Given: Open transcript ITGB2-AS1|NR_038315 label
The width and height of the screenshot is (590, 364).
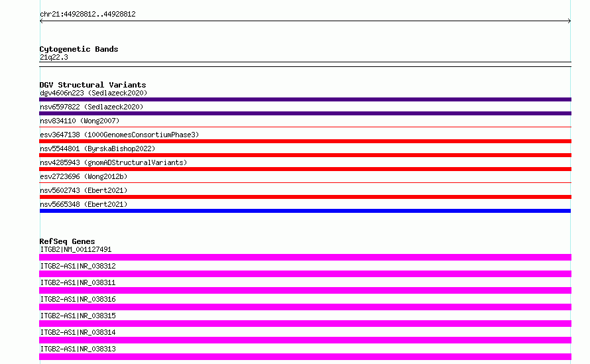Looking at the screenshot, I should pyautogui.click(x=78, y=316).
